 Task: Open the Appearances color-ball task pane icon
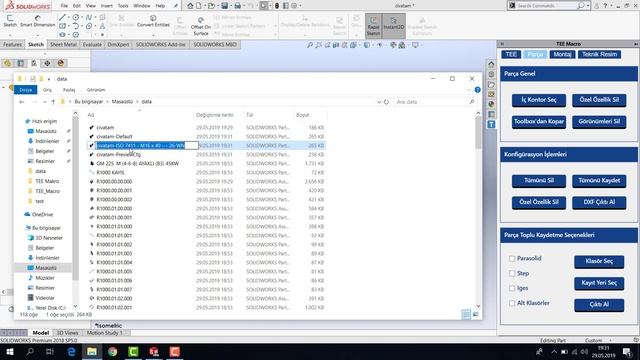491,104
